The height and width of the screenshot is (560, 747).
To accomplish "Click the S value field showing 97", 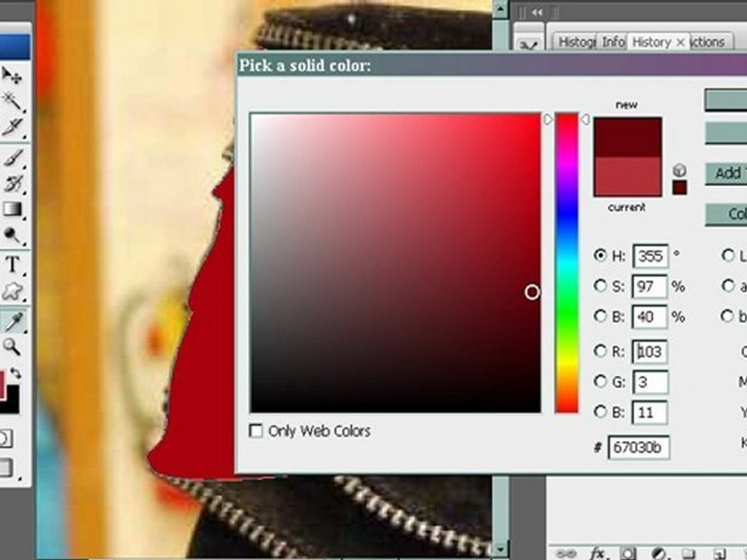I will 649,286.
